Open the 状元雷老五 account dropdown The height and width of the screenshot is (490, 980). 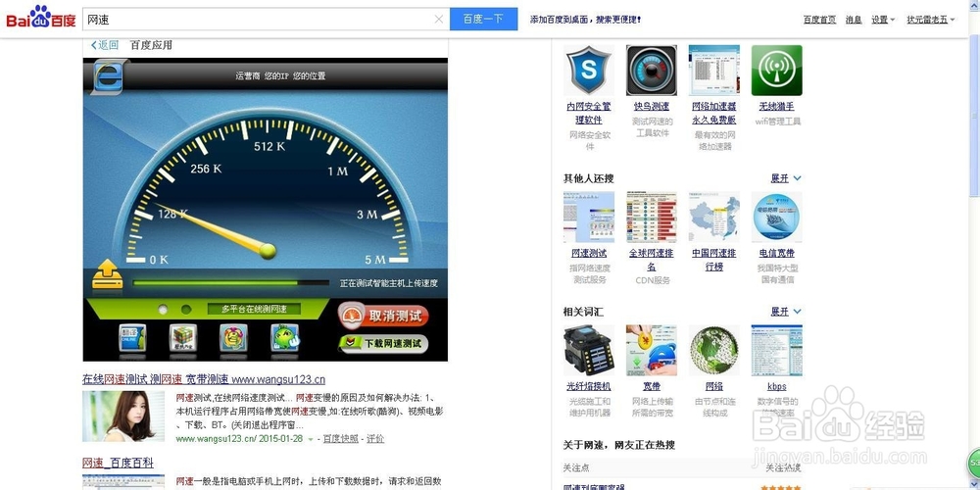(x=931, y=20)
